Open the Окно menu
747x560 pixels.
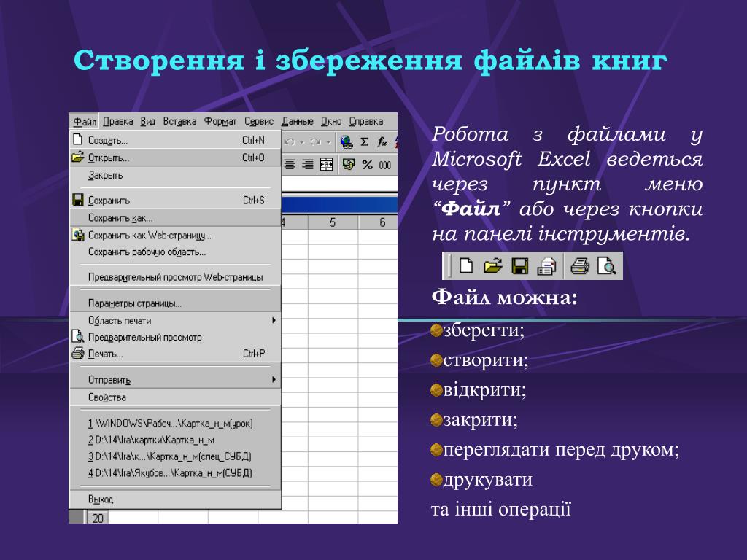(331, 122)
